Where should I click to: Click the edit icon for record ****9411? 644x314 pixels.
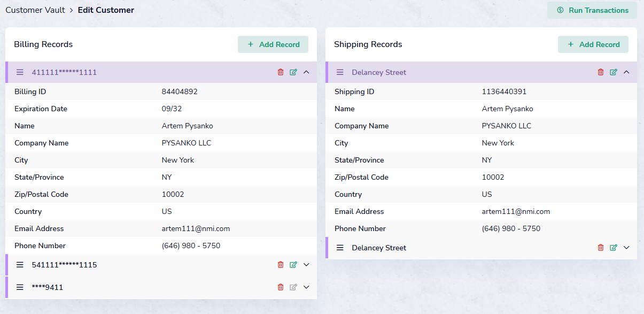(x=293, y=287)
